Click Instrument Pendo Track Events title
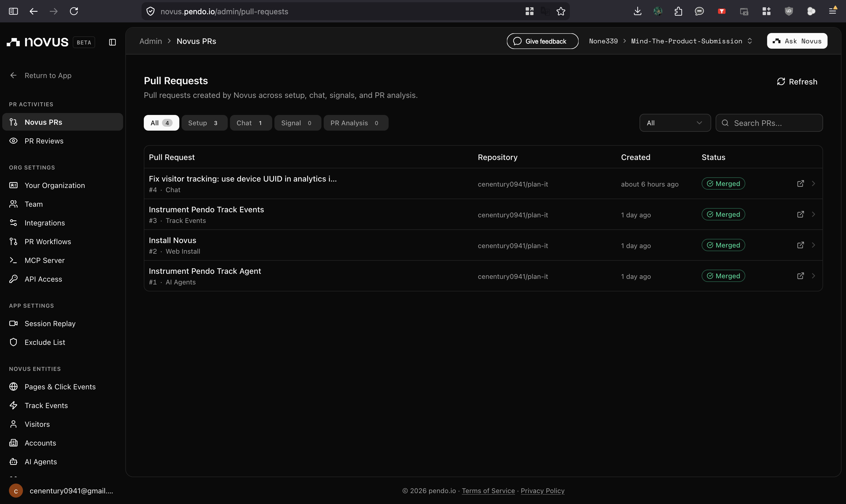846x504 pixels. 206,209
